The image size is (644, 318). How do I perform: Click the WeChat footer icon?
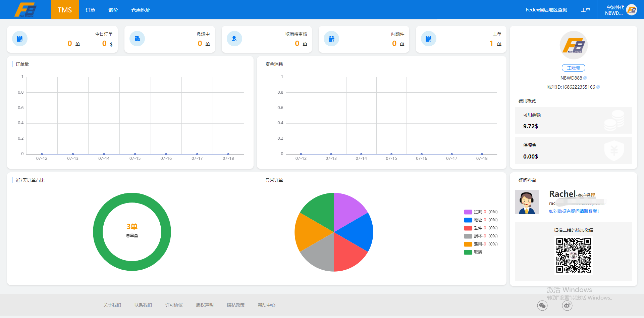coord(542,306)
